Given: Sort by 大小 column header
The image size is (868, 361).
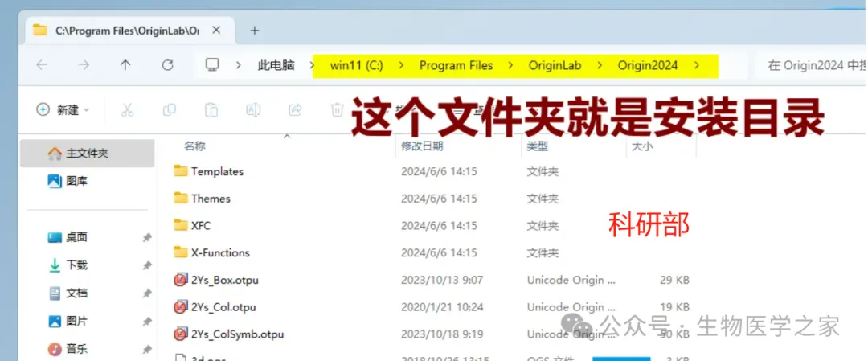Looking at the screenshot, I should (642, 146).
